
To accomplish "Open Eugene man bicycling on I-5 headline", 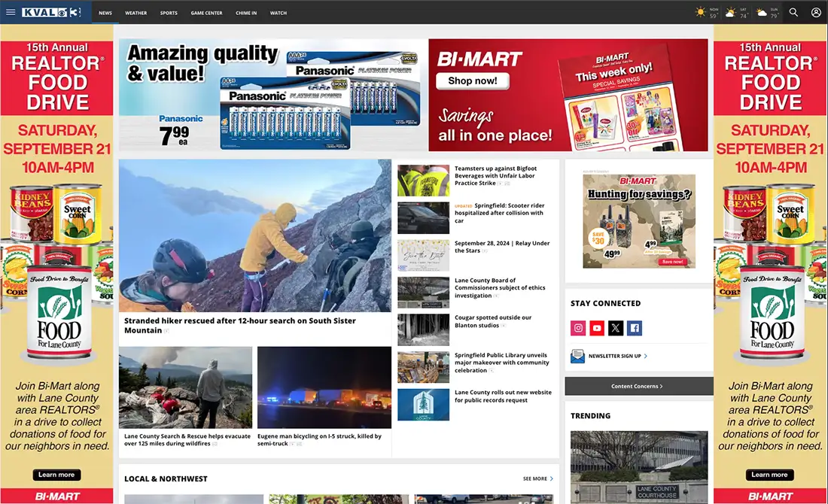I will [x=319, y=440].
